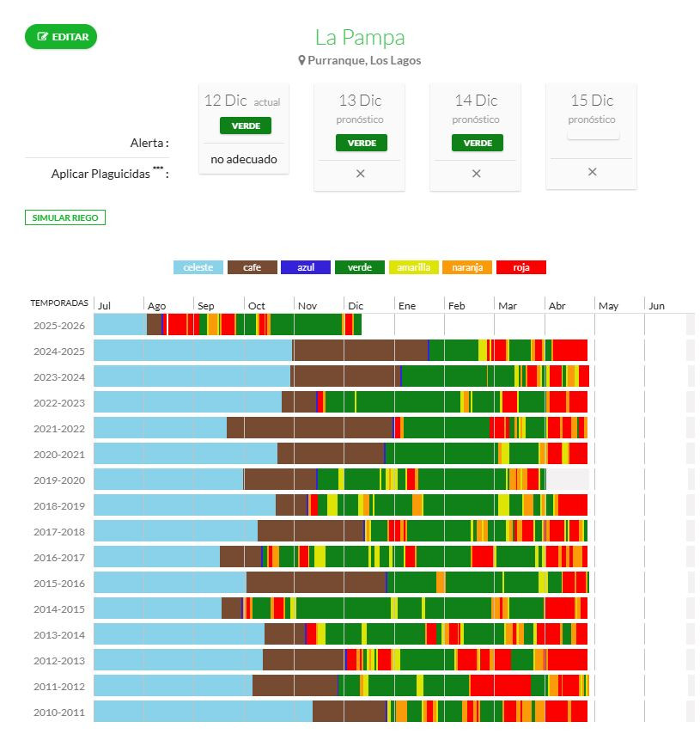Toggle the azul legend swatch
The width and height of the screenshot is (700, 734).
click(307, 267)
